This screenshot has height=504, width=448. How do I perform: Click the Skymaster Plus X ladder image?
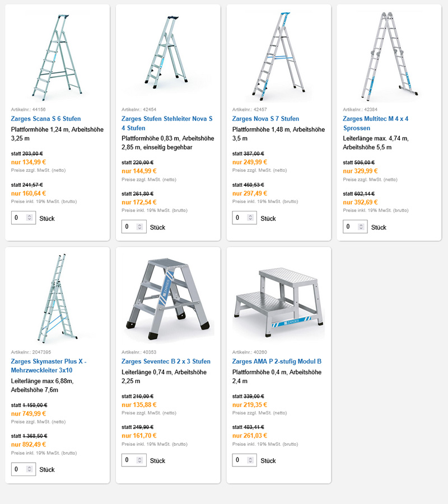[57, 298]
